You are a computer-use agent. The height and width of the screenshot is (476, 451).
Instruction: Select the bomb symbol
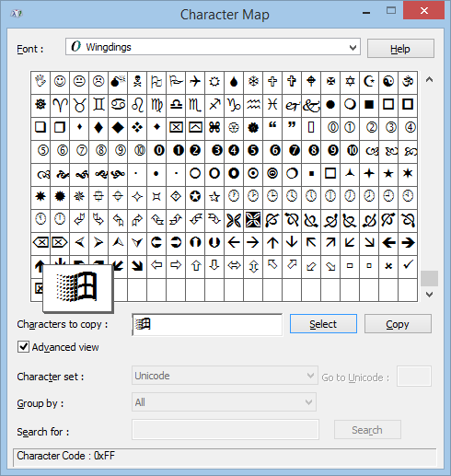(x=118, y=82)
